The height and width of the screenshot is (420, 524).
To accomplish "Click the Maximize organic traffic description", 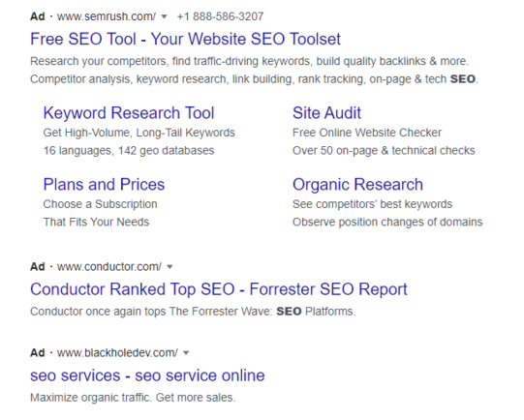I will click(x=133, y=398).
